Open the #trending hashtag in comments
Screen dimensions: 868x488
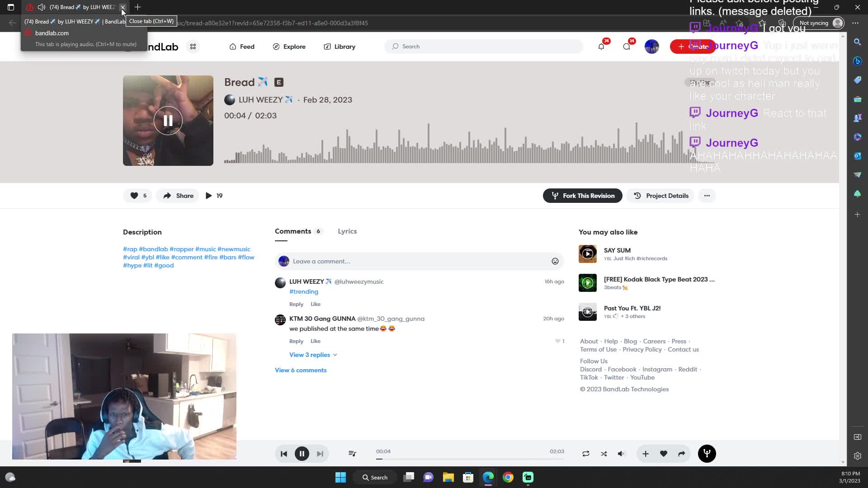tap(304, 292)
